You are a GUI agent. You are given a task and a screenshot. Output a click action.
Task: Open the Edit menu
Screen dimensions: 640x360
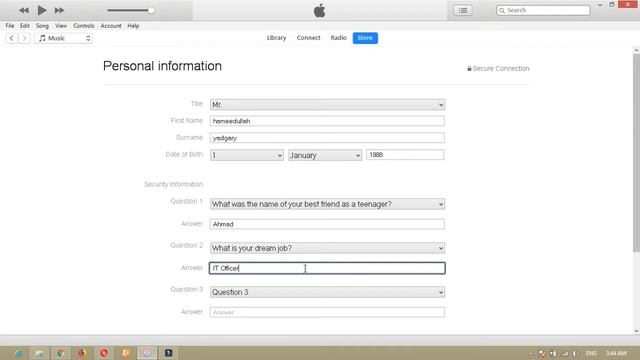point(25,26)
